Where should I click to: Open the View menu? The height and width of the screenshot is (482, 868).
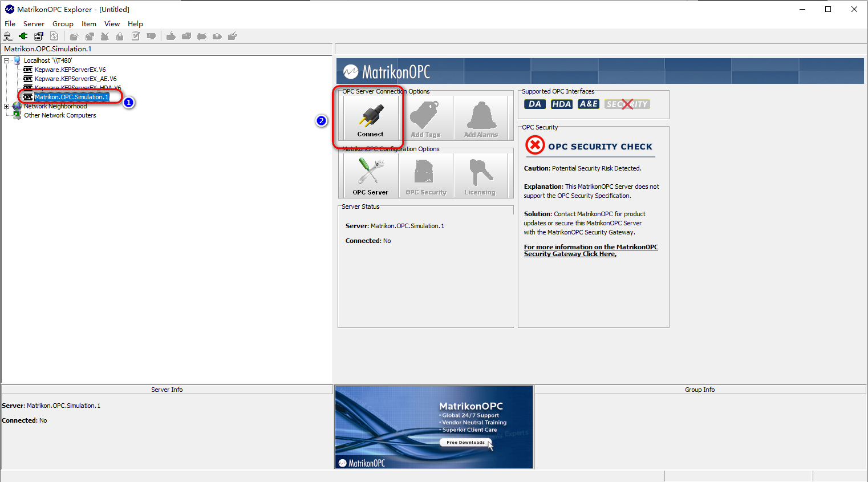pyautogui.click(x=112, y=24)
